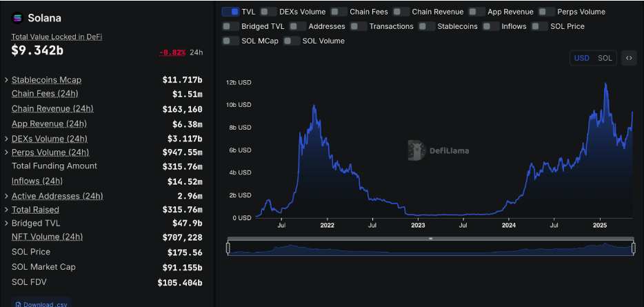
Task: Expand Active Addresses (24h) row
Action: point(6,196)
